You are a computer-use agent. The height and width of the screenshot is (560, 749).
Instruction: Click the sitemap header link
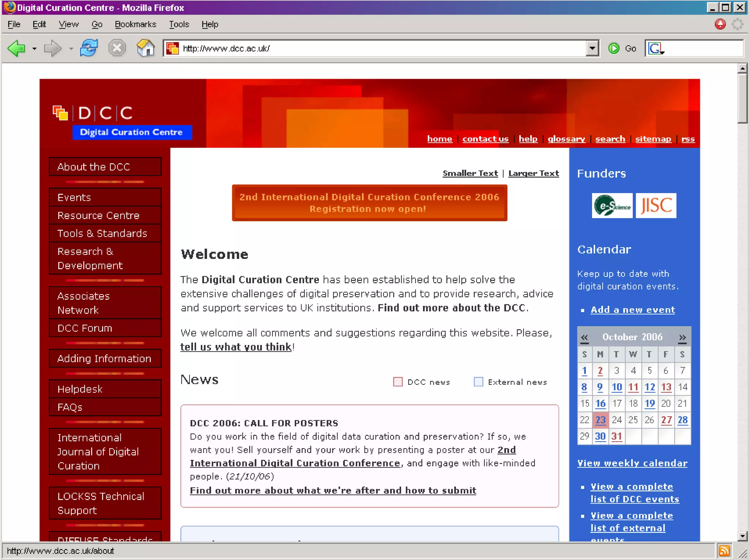653,139
